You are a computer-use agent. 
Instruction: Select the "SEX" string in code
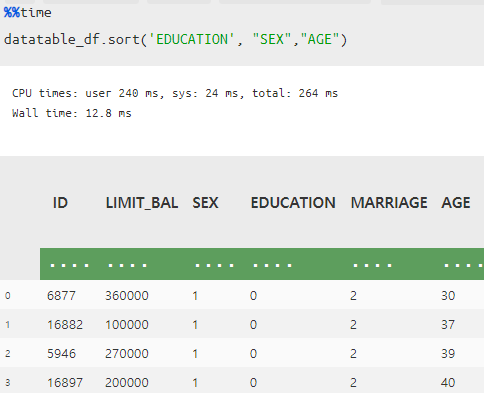272,39
